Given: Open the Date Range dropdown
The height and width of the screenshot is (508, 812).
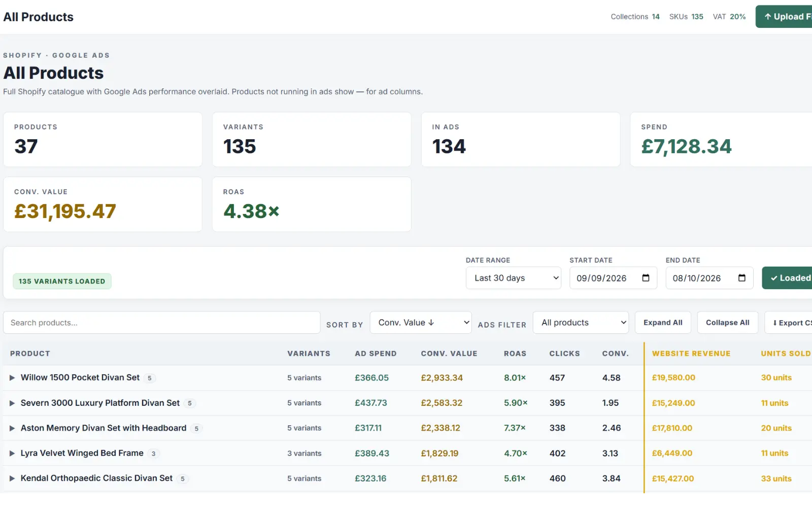Looking at the screenshot, I should 513,278.
